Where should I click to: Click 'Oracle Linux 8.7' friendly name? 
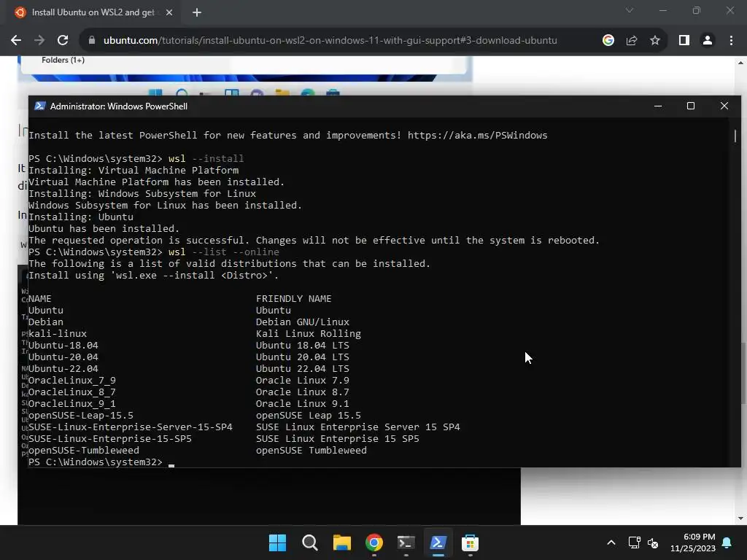coord(303,392)
